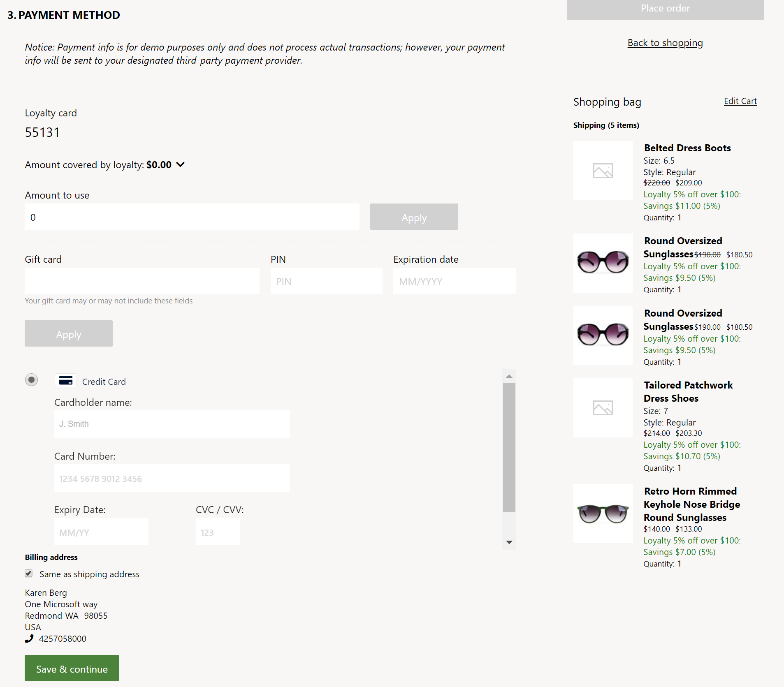
Task: Click Apply under the gift card fields
Action: [68, 333]
